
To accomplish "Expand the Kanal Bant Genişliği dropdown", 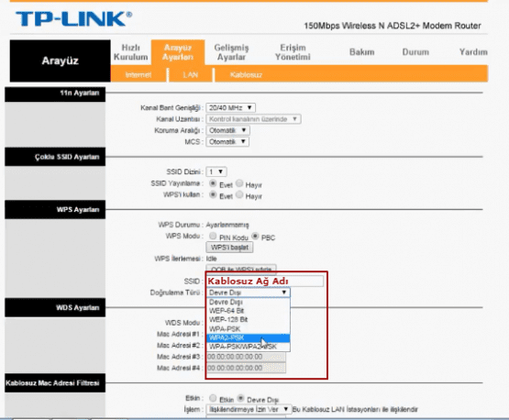I will [230, 108].
